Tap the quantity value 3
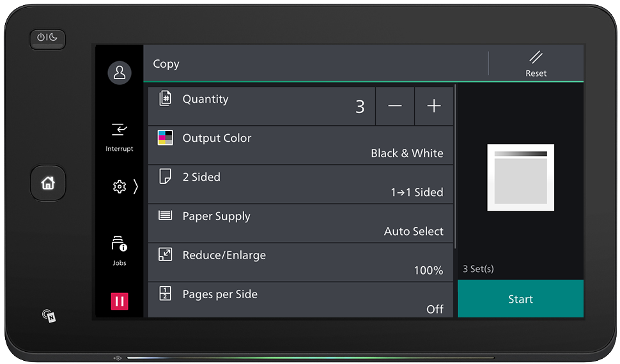The height and width of the screenshot is (364, 620). click(360, 107)
